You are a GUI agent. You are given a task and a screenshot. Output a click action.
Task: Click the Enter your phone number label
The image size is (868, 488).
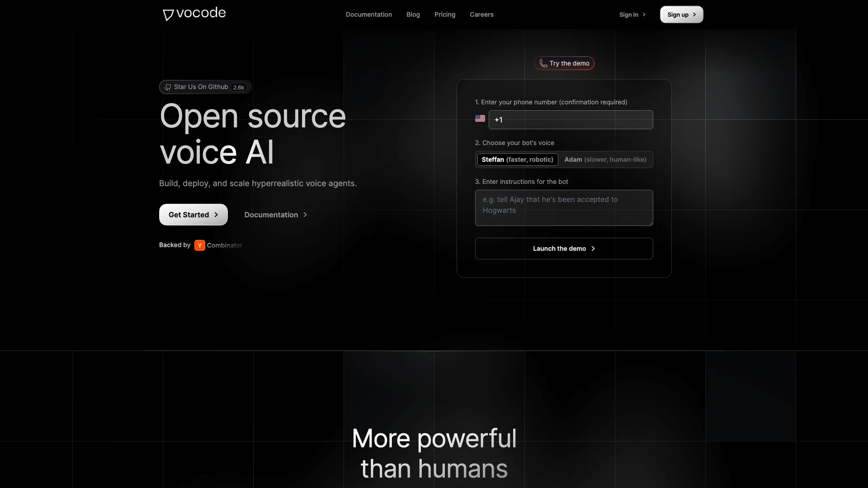coord(551,102)
